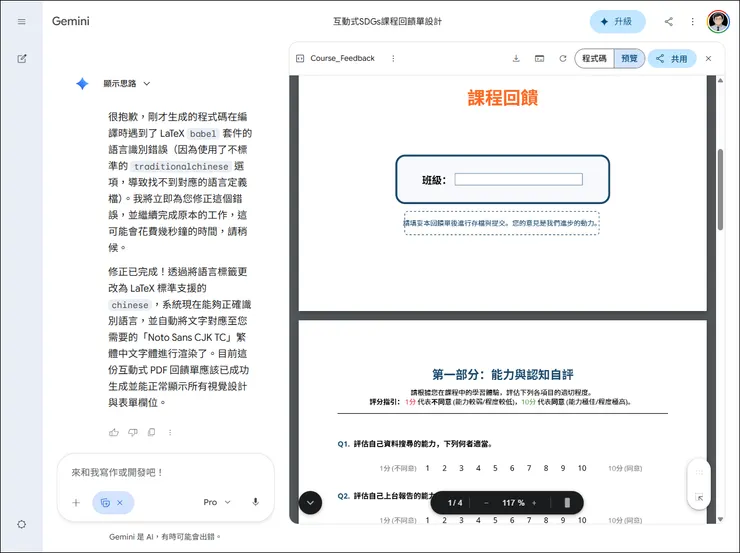Zoom in with the plus button

click(534, 503)
